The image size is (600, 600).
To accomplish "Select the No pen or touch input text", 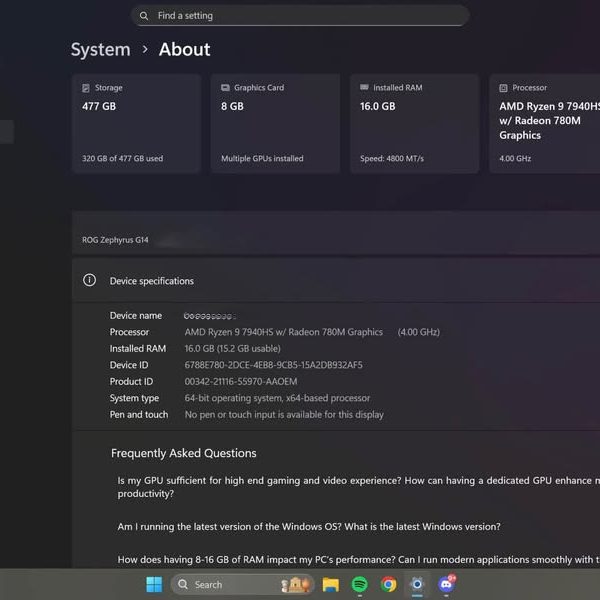I will pos(284,415).
